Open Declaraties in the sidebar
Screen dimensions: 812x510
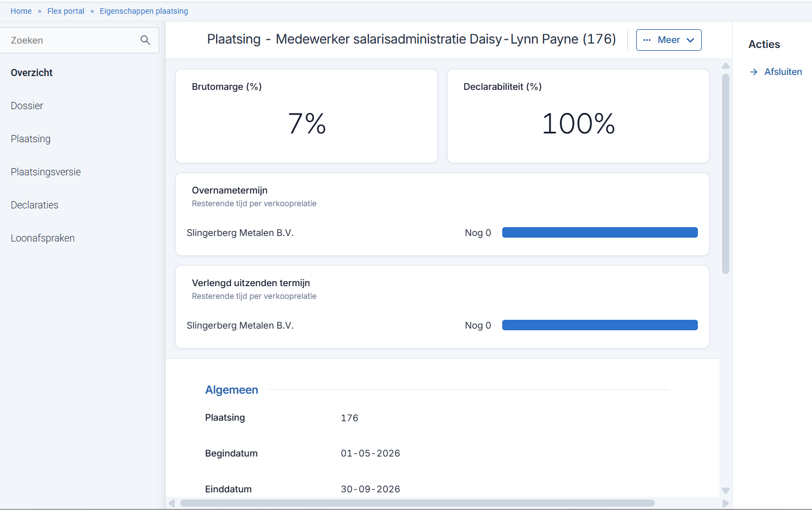35,205
